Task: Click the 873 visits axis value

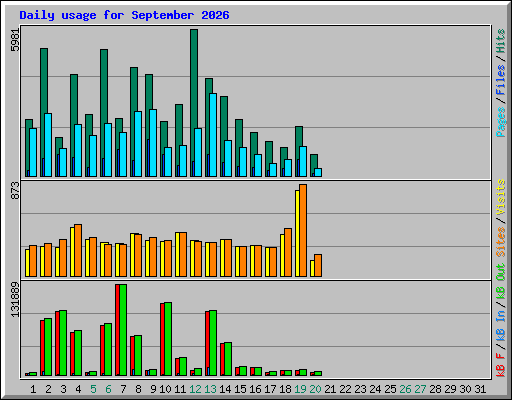Action: 15,190
